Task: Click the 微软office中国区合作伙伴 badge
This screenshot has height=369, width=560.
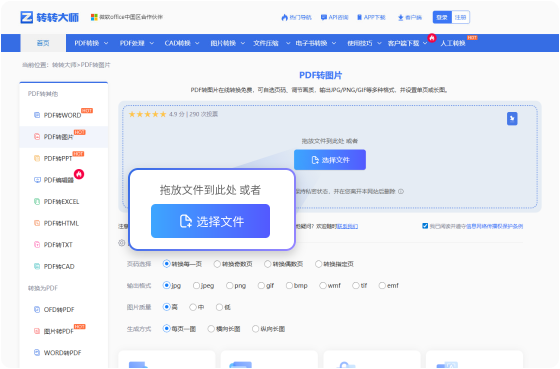Action: [x=127, y=17]
